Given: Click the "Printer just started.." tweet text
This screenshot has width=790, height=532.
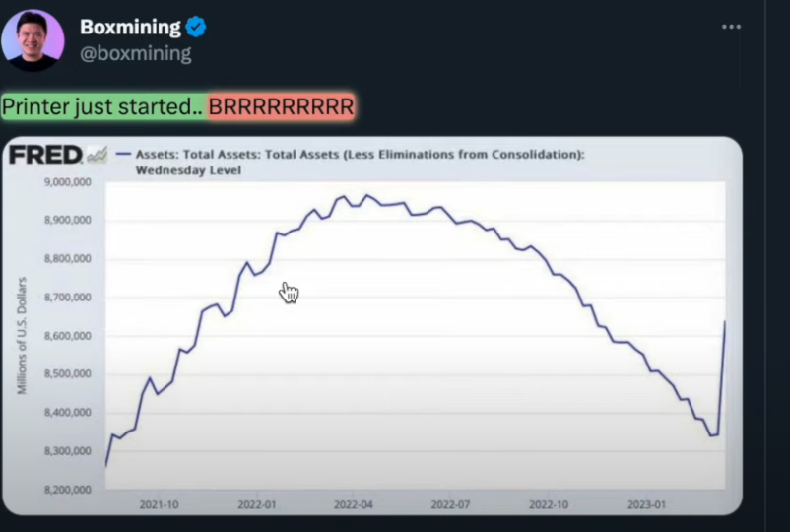Looking at the screenshot, I should (102, 106).
